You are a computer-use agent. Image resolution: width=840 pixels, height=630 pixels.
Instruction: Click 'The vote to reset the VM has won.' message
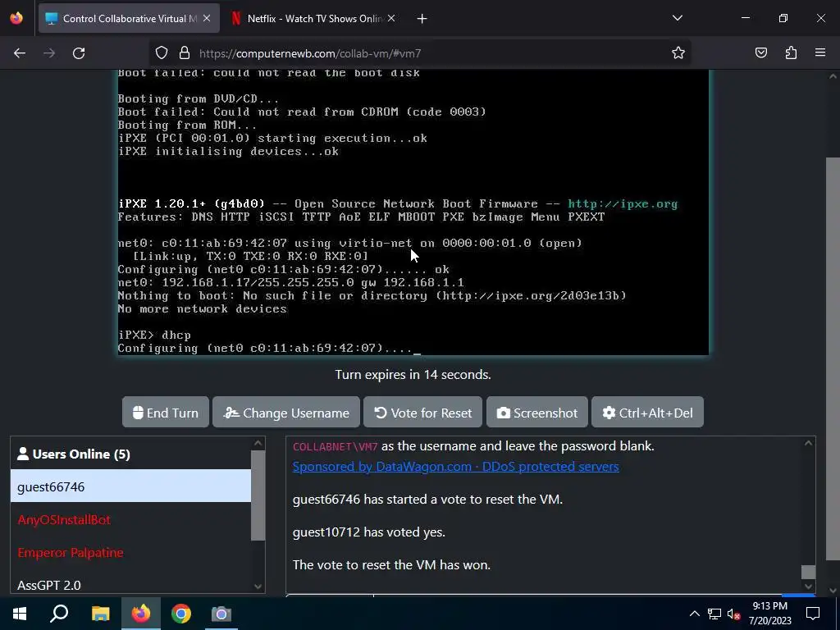391,564
